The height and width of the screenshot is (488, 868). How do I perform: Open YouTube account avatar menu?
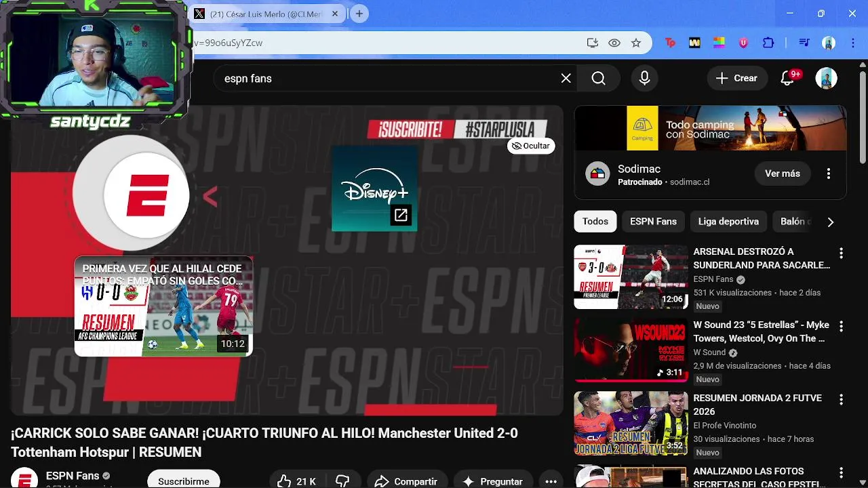click(826, 79)
